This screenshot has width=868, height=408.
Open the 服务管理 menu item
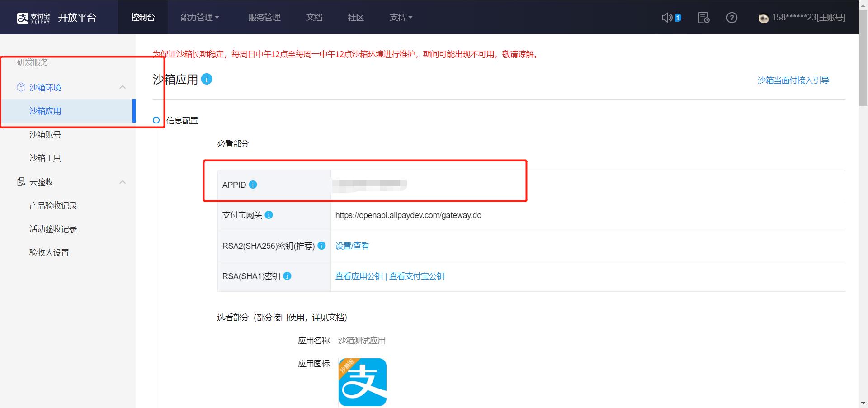[x=264, y=17]
